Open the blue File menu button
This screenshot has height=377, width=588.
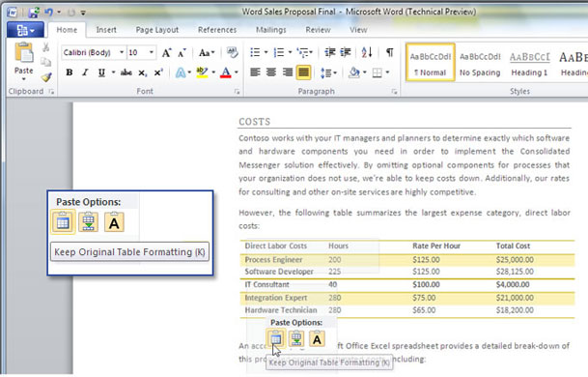tap(25, 30)
